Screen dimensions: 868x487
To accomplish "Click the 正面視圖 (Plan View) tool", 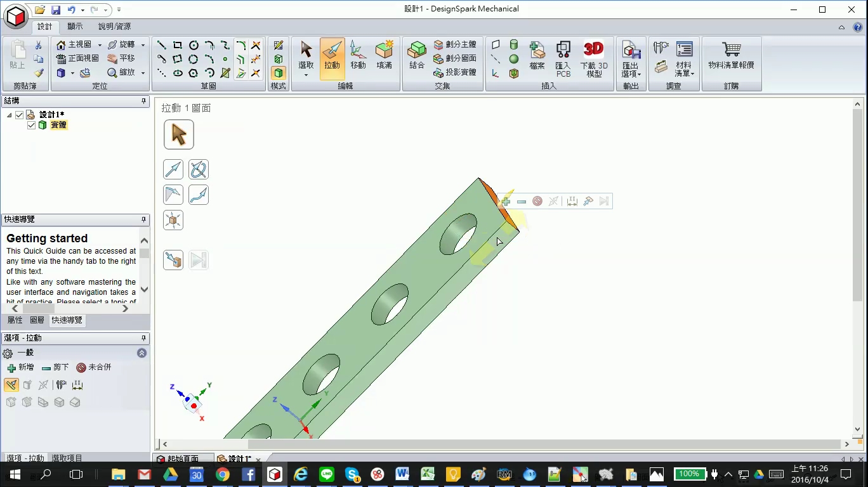I will 77,58.
